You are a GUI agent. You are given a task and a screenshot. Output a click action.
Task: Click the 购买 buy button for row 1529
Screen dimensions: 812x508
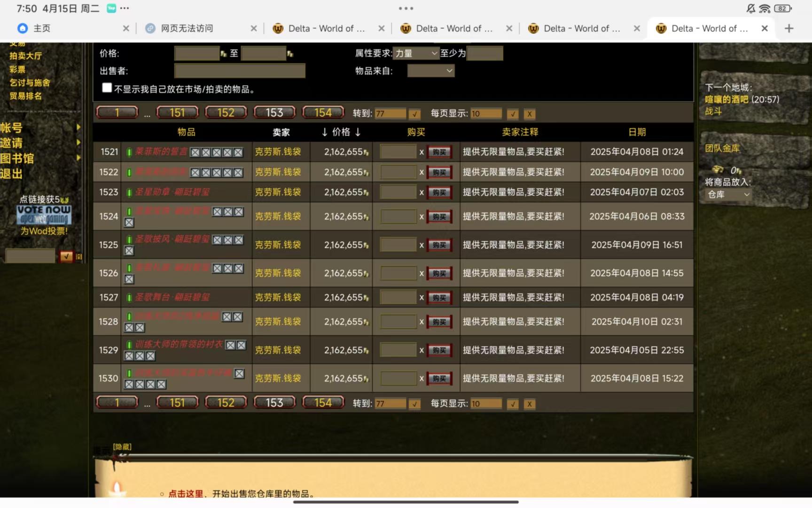point(439,350)
